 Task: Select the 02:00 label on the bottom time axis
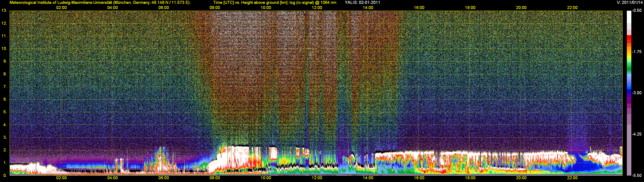(61, 178)
